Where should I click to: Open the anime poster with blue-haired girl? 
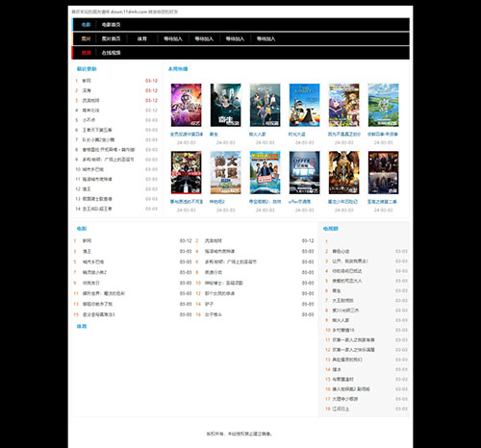343,105
